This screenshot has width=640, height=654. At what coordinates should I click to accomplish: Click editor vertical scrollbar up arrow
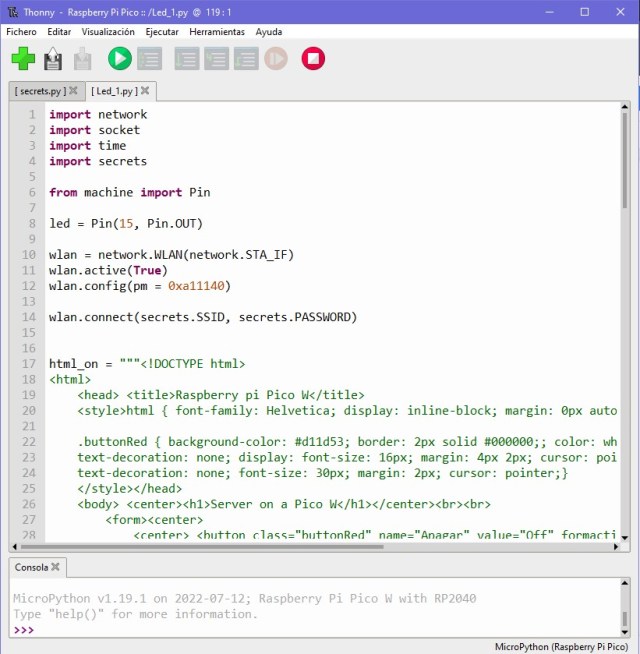[625, 107]
